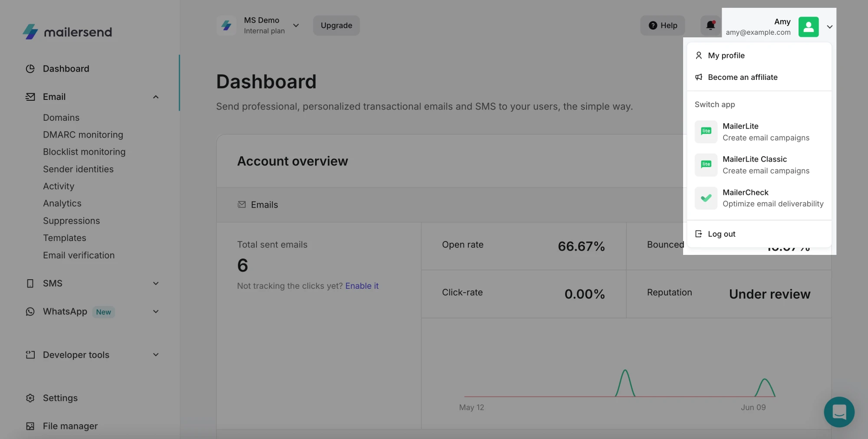Click the New badge beside WhatsApp
868x439 pixels.
pyautogui.click(x=103, y=312)
